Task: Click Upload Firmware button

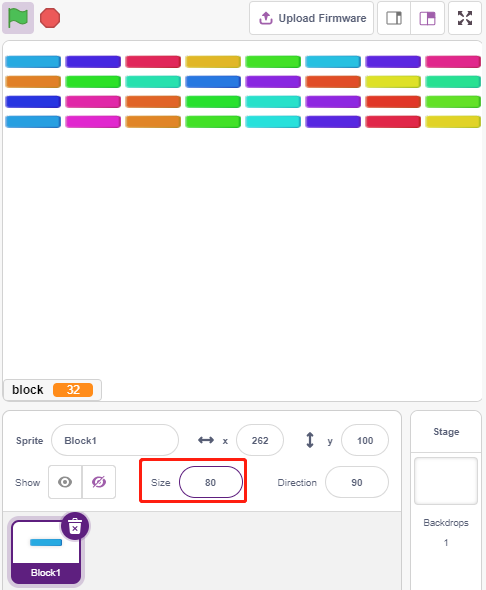Action: 311,18
